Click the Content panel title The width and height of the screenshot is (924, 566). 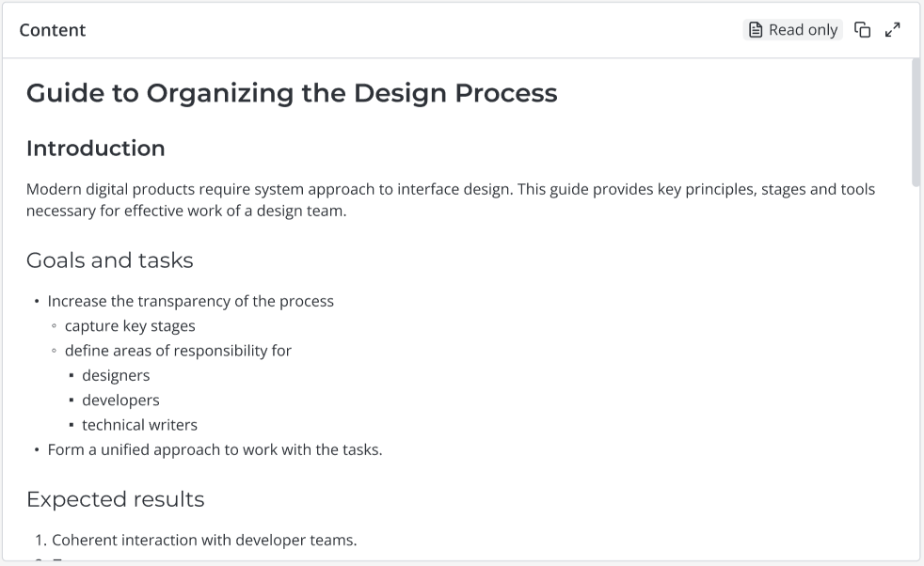[53, 30]
